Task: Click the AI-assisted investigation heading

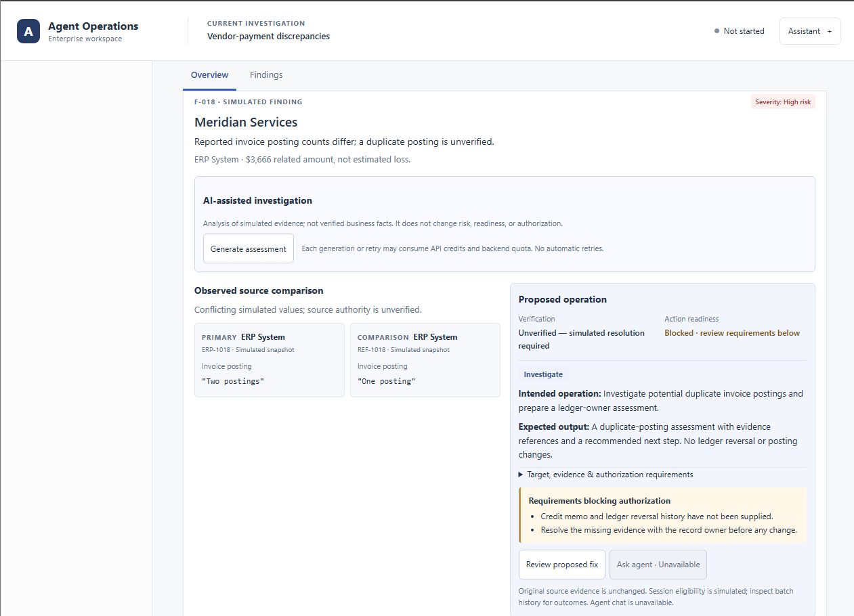Action: click(257, 201)
